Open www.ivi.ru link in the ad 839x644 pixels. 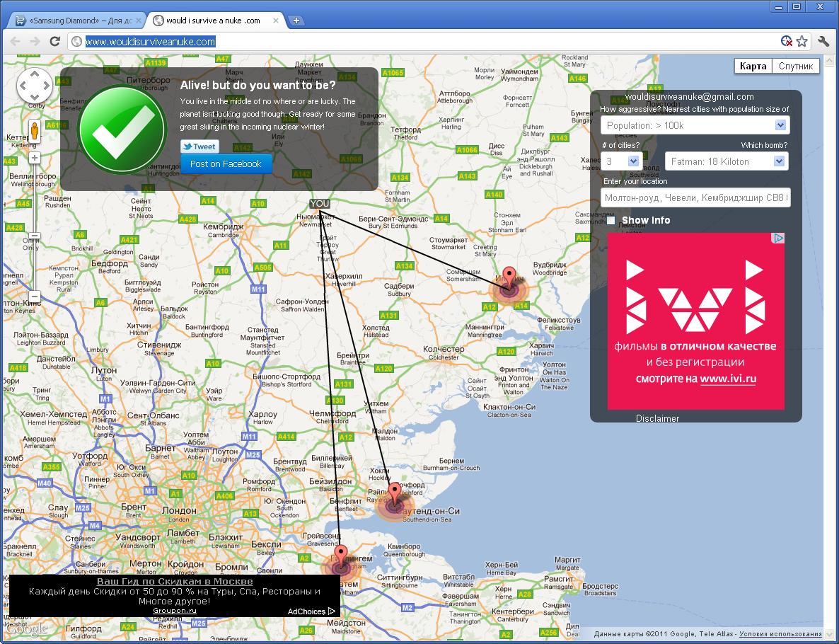coord(728,379)
